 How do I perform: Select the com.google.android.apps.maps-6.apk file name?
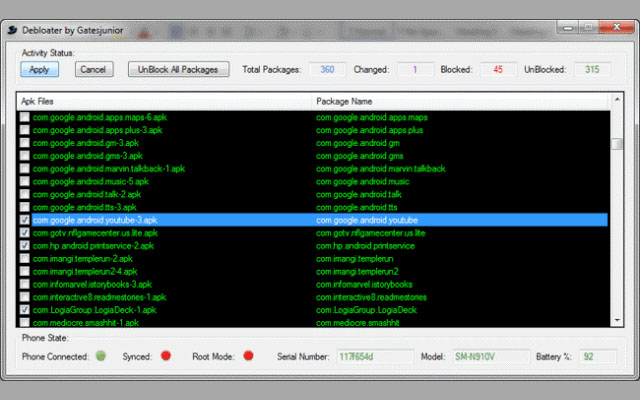[x=100, y=117]
